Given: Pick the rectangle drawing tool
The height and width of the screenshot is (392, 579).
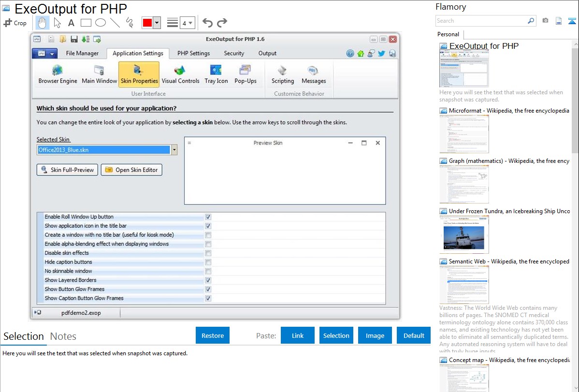Looking at the screenshot, I should point(86,23).
